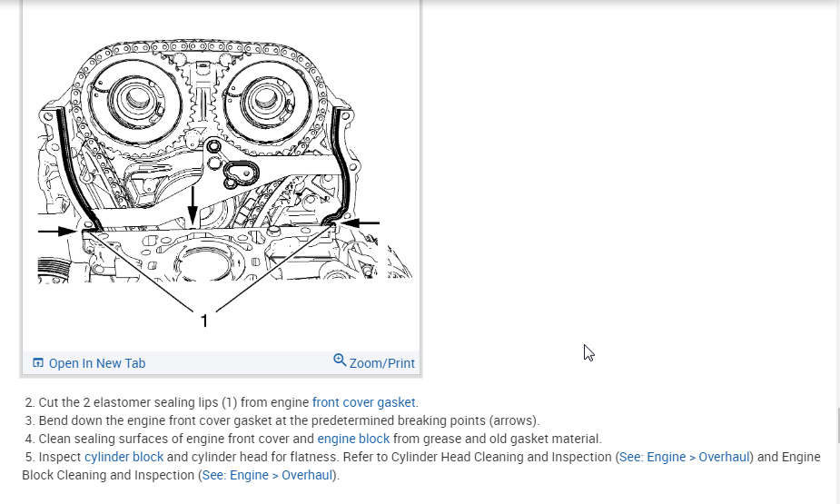
Task: Click the Zoom/Print link text
Action: (x=382, y=363)
